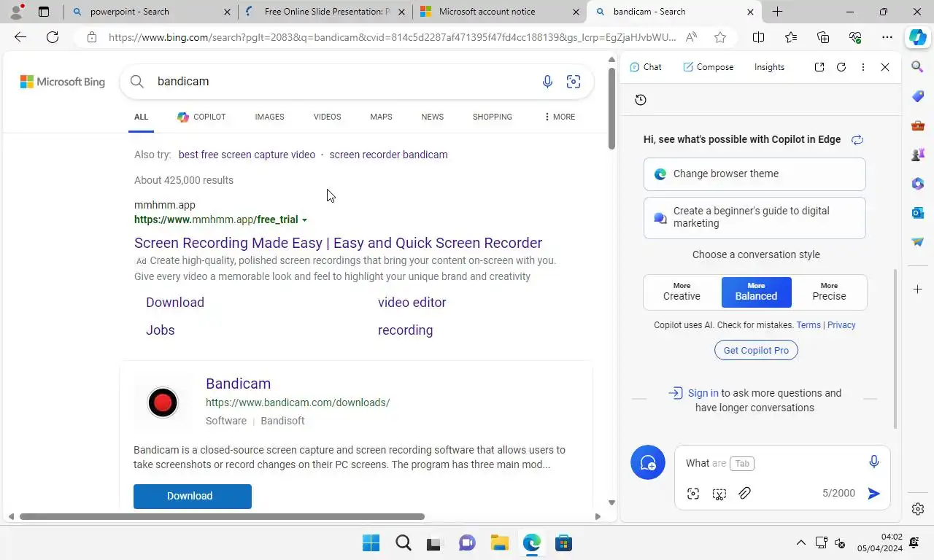Image resolution: width=934 pixels, height=560 pixels.
Task: Open the sidebar Search icon
Action: [918, 67]
